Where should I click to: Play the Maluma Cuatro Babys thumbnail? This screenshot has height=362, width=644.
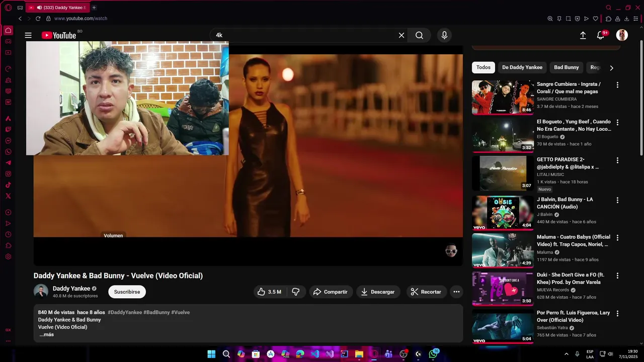coord(503,250)
